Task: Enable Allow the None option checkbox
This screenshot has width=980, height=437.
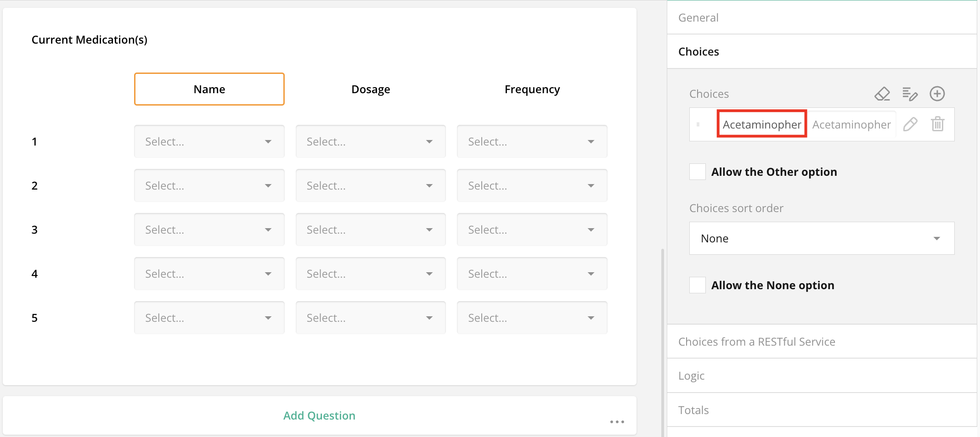Action: [697, 285]
